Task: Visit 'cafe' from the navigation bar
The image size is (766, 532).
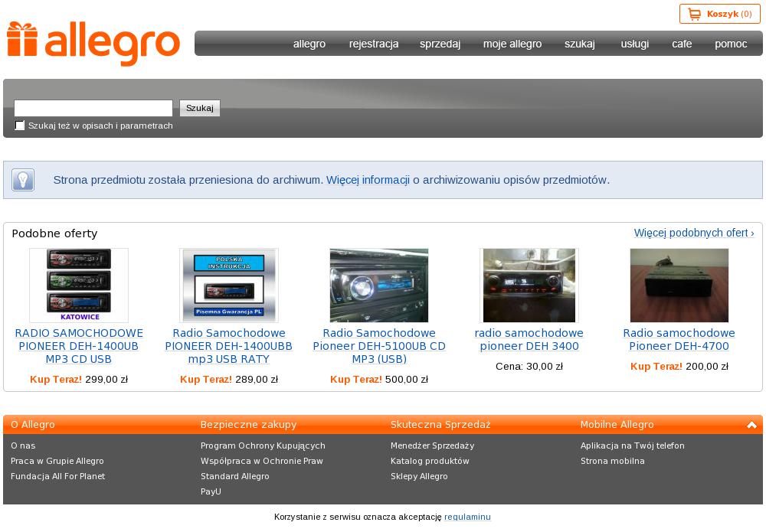Action: [x=682, y=44]
